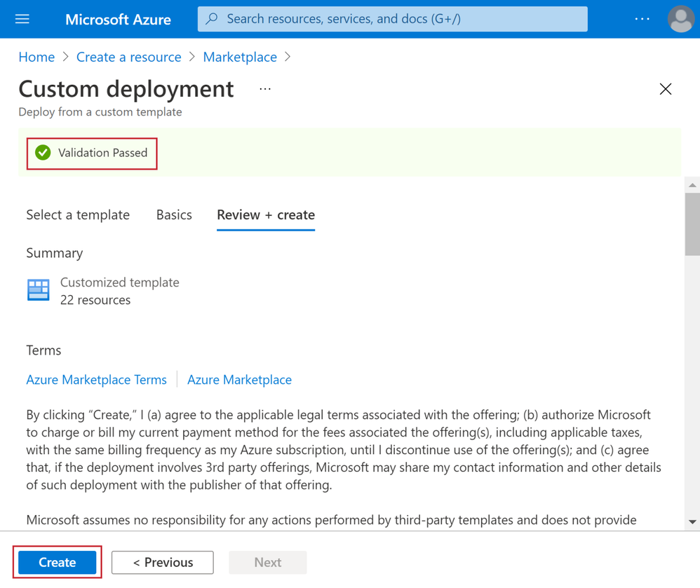Switch to the Select a template tab
This screenshot has height=588, width=700.
pos(78,215)
